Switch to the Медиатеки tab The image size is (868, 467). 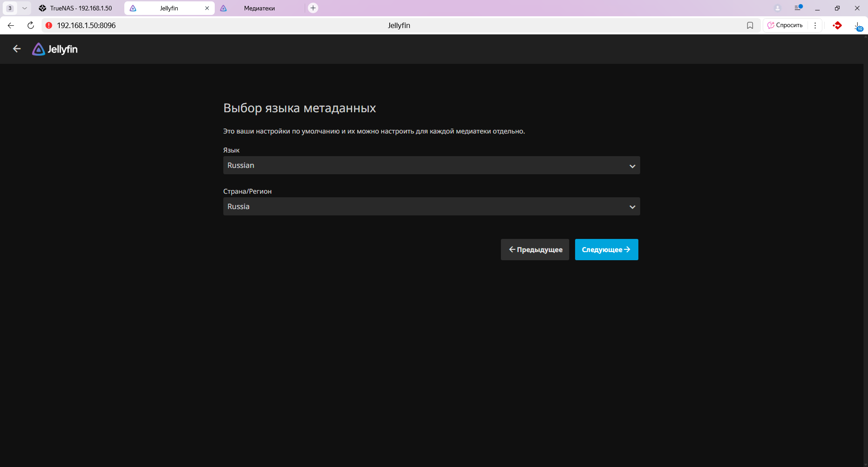(x=259, y=8)
